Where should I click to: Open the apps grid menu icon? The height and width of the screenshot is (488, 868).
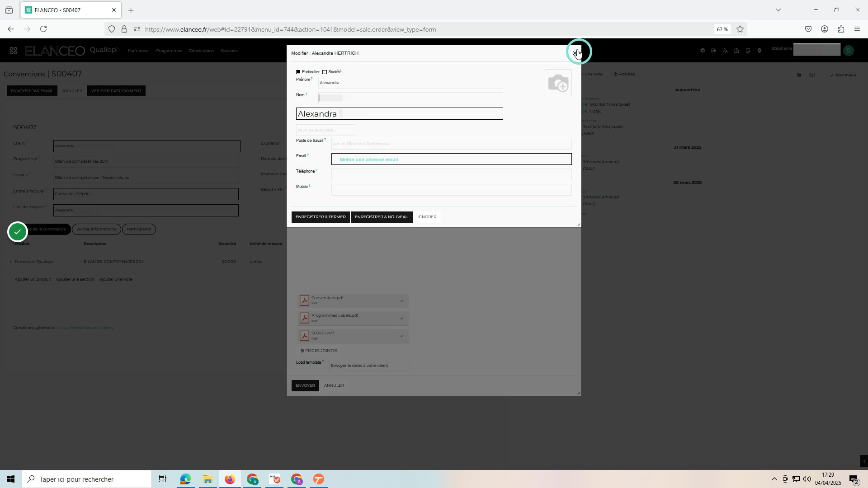pos(14,51)
